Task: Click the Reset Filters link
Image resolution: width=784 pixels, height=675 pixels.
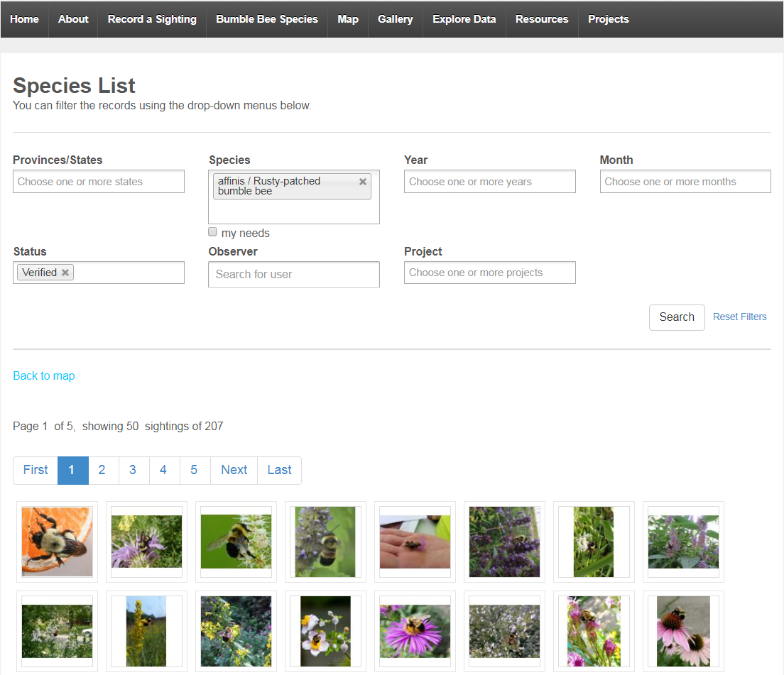Action: pyautogui.click(x=739, y=317)
